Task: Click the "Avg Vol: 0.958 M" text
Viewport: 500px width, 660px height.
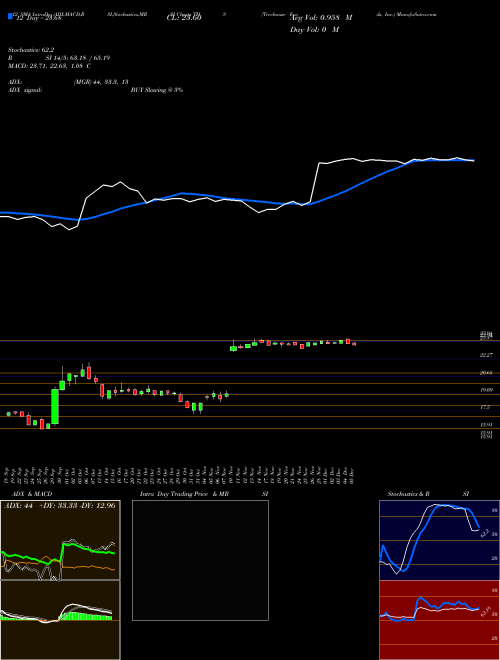Action: coord(321,18)
